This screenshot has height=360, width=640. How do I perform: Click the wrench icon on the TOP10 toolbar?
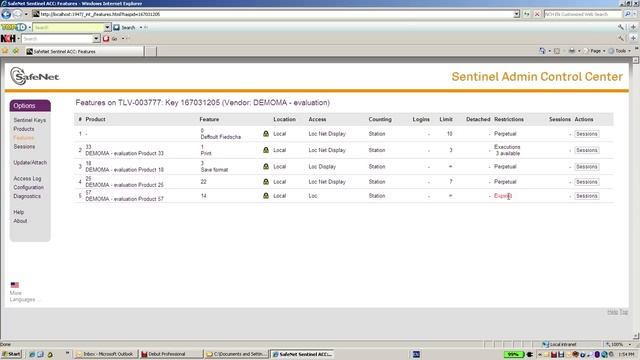621,27
